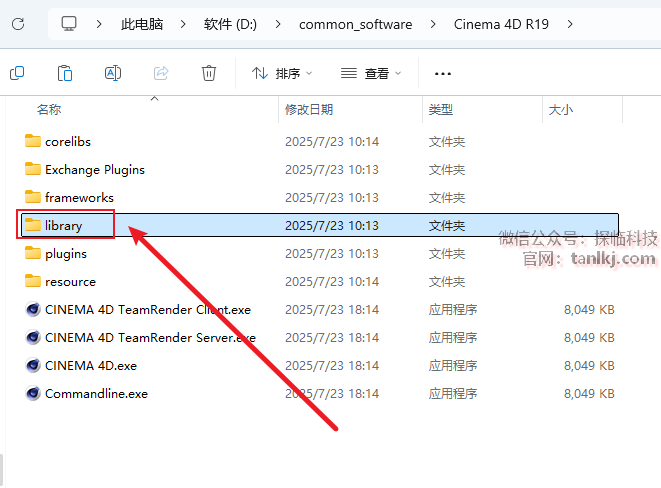Image resolution: width=661 pixels, height=488 pixels.
Task: Click the date of the resource folder row
Action: coord(332,282)
